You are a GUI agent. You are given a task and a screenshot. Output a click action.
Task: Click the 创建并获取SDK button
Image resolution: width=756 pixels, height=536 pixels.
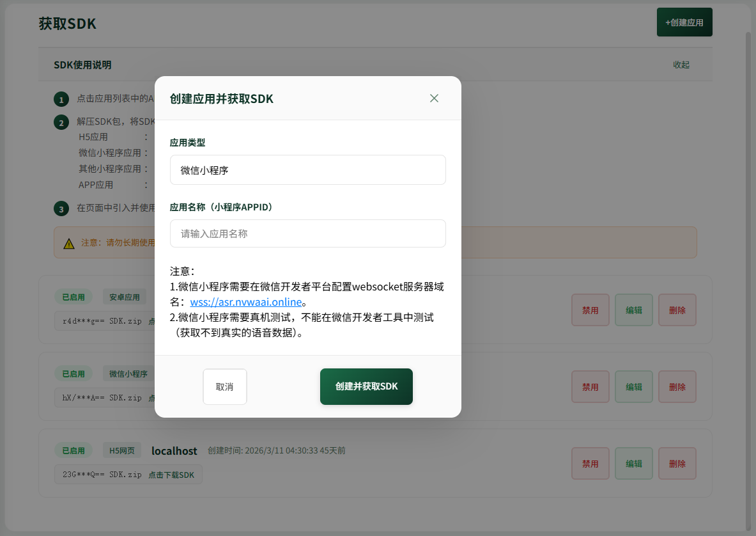366,386
